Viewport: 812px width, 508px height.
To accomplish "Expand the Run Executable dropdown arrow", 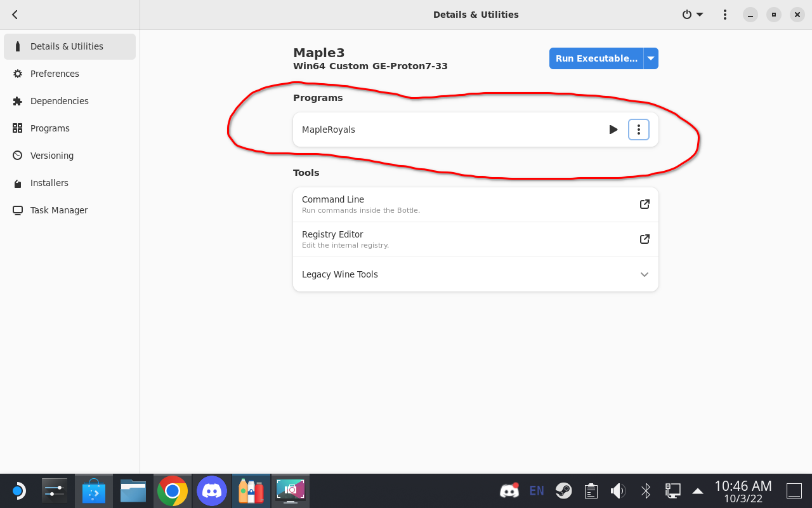I will (x=651, y=58).
